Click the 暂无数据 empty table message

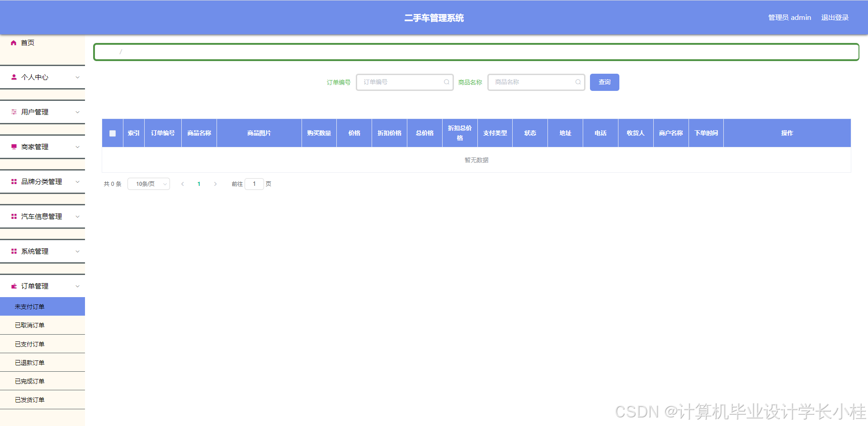[x=476, y=160]
